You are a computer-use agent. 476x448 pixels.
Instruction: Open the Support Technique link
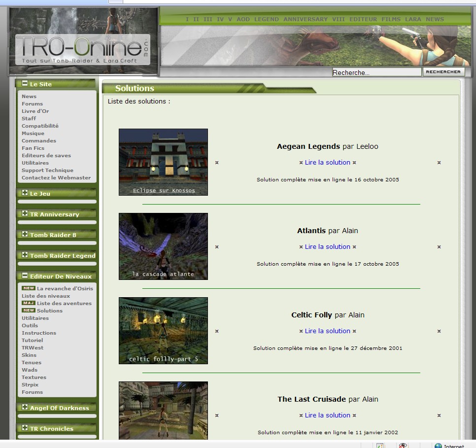click(47, 170)
